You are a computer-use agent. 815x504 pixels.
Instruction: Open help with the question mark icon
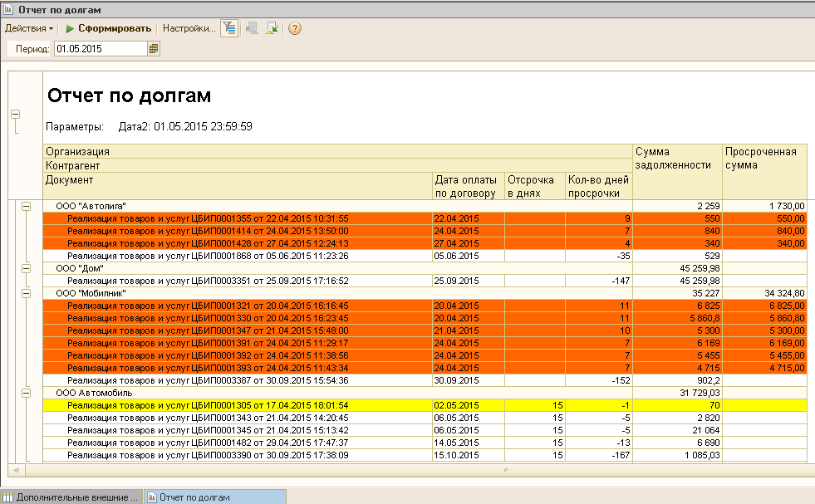click(x=294, y=28)
